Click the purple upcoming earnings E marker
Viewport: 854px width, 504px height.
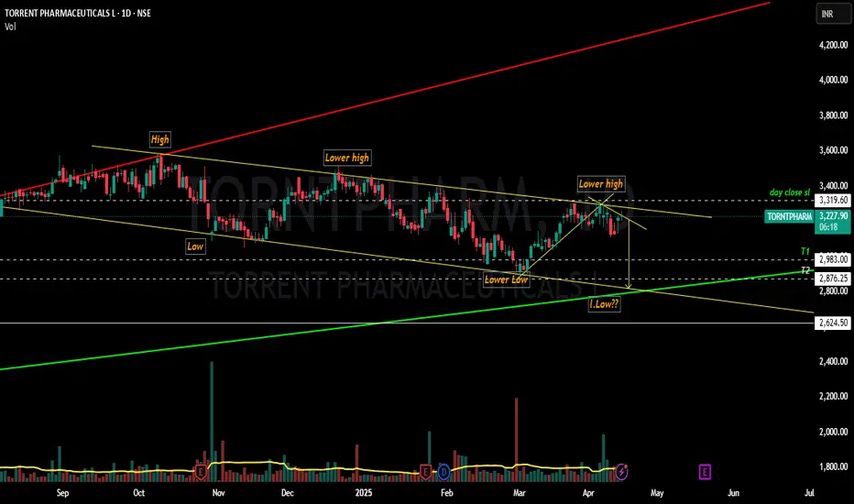point(705,471)
